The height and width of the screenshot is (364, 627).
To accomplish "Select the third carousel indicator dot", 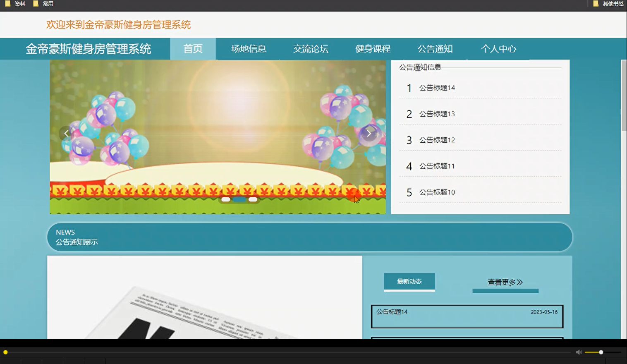I will click(x=253, y=199).
